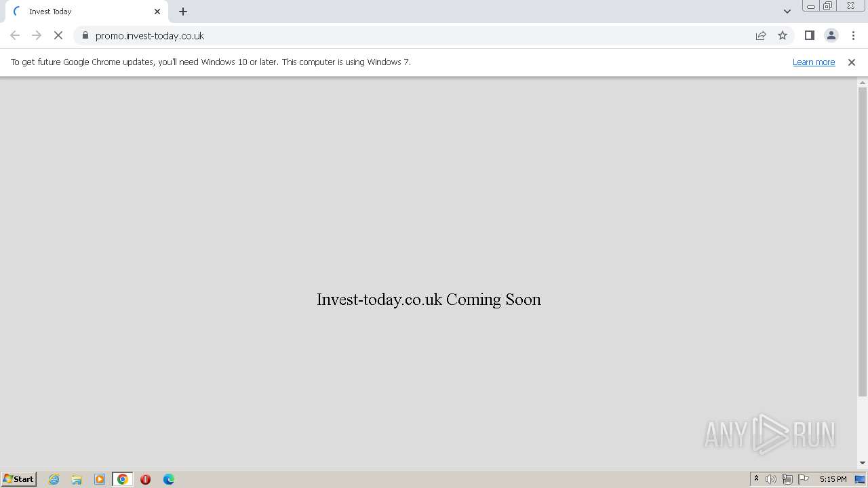Go forward to the next page
The width and height of the screenshot is (868, 488).
coord(37,35)
